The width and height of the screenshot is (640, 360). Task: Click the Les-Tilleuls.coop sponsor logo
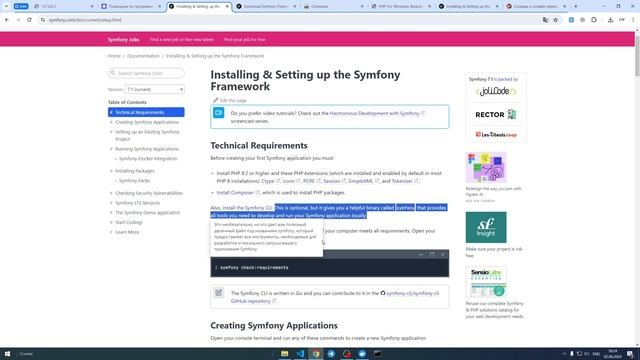tap(496, 134)
